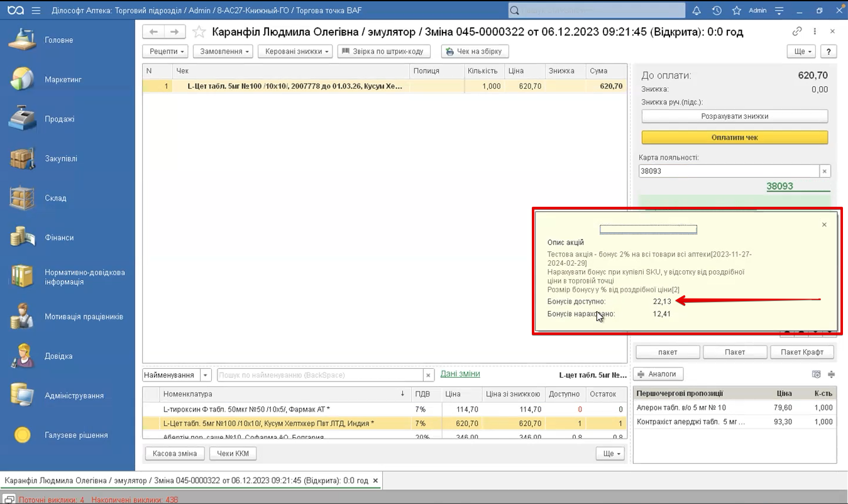Open the Найменування search type dropdown

point(205,375)
